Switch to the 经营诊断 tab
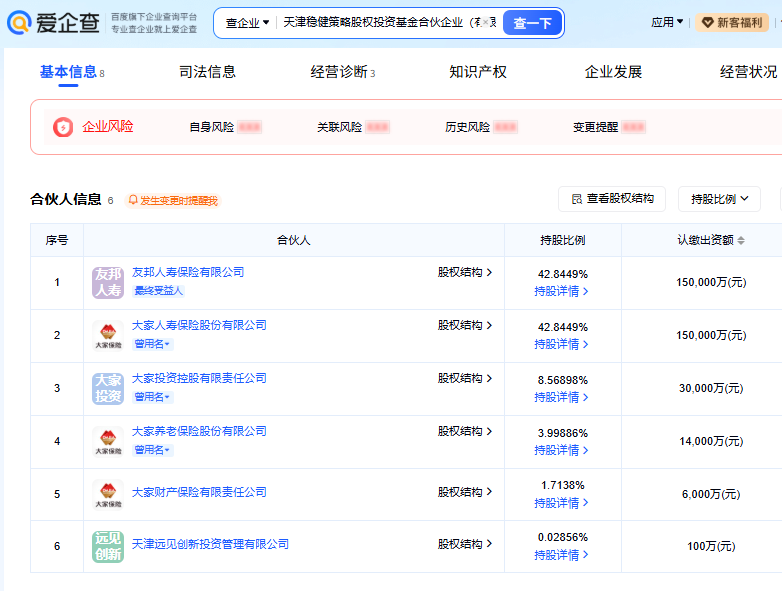Screen dimensions: 782x591 click(x=342, y=72)
